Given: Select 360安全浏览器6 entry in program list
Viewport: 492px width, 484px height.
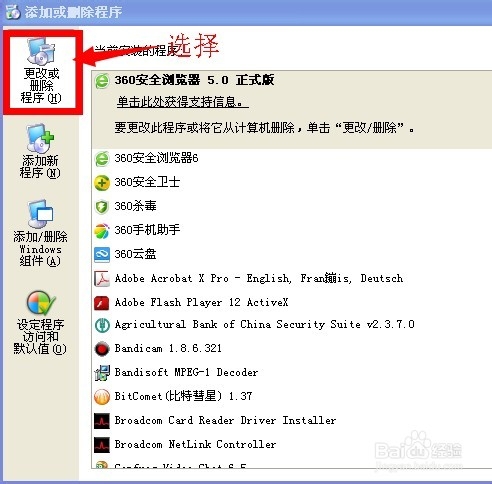Looking at the screenshot, I should (292, 158).
